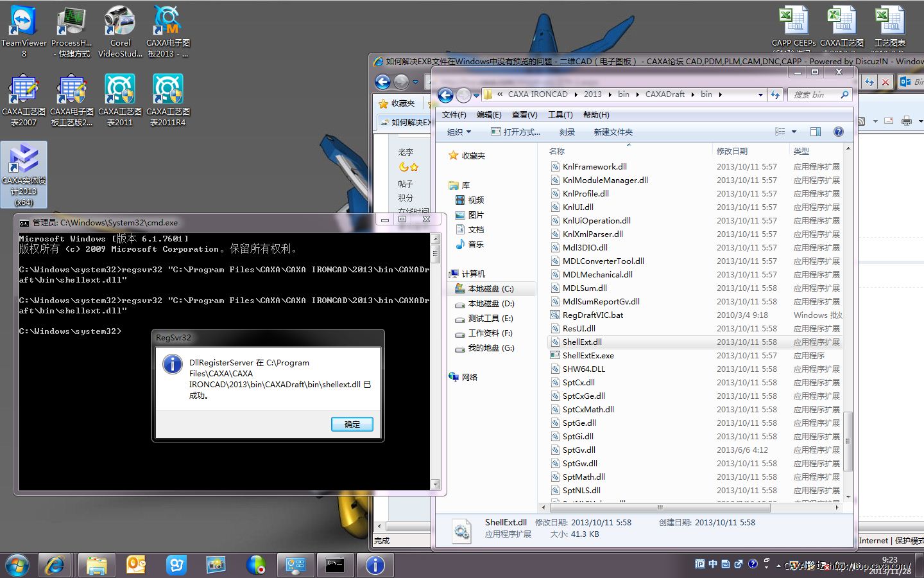Select the CAXA实体设计2013 desktop icon
The height and width of the screenshot is (578, 924).
click(x=24, y=173)
